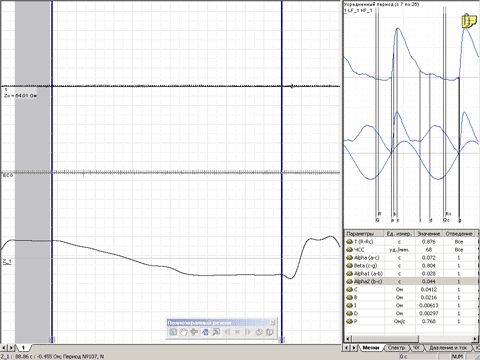The image size is (480, 360).
Task: Click the icon beside parameter B
Action: (x=349, y=298)
